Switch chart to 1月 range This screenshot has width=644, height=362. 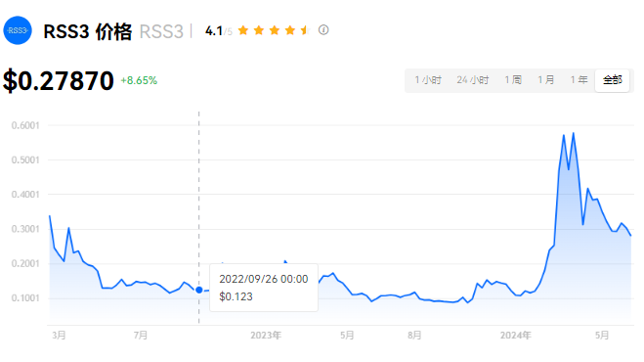[546, 80]
